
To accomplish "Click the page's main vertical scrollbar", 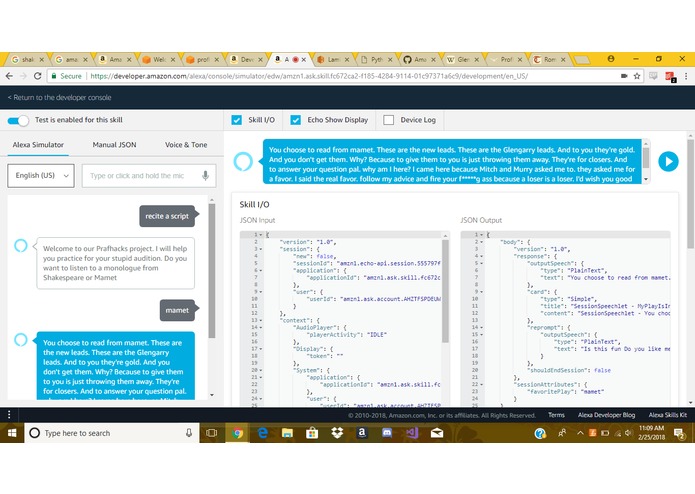I will coord(691,194).
